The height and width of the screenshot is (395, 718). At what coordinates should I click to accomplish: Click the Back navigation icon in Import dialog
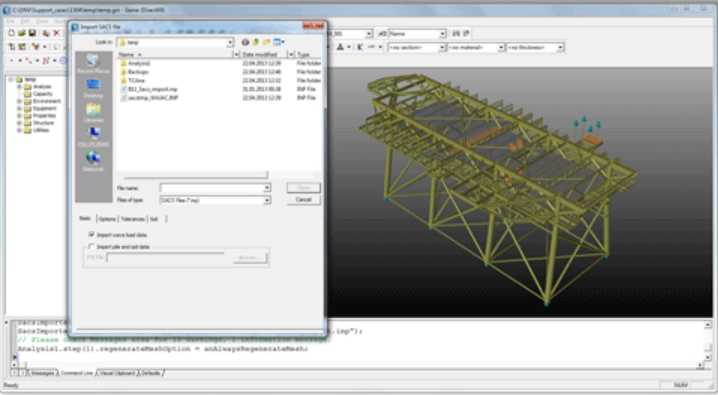pyautogui.click(x=245, y=42)
